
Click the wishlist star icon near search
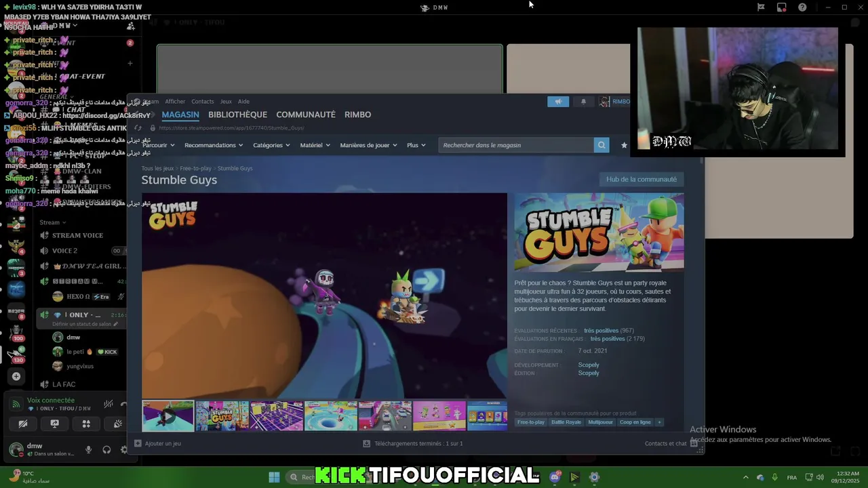point(624,145)
